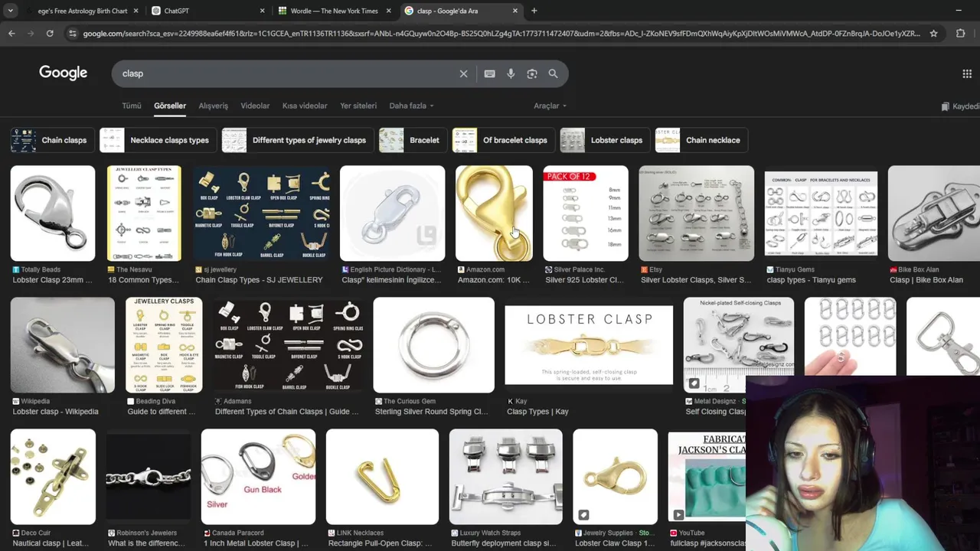Bookmark this page with the star icon
The height and width of the screenshot is (551, 980).
[933, 33]
